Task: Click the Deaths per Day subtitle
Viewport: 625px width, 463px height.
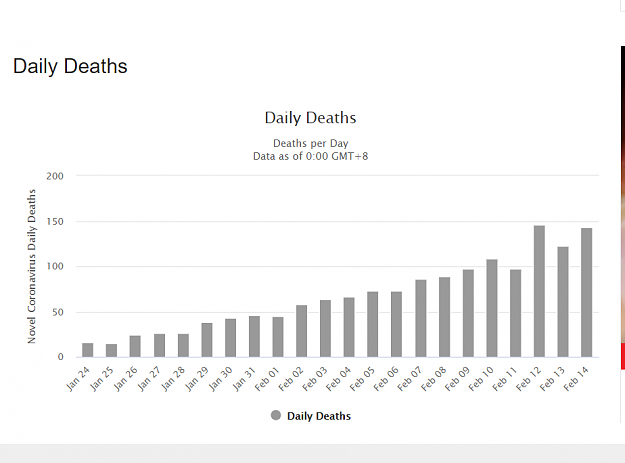Action: 311,143
